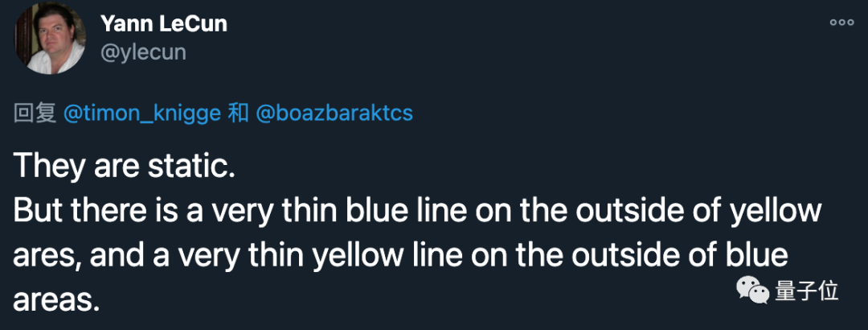Click the WeChat logo watermark

coord(752,291)
